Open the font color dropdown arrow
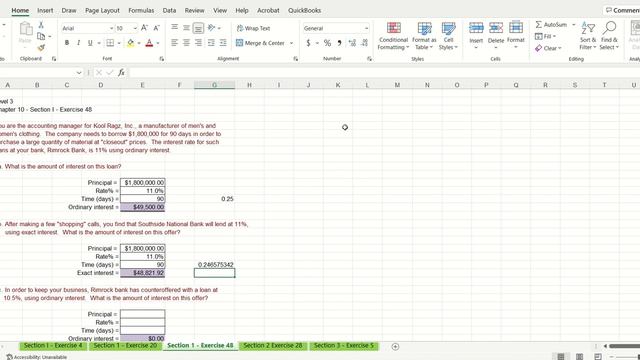Screen dimensions: 640x360 158,43
